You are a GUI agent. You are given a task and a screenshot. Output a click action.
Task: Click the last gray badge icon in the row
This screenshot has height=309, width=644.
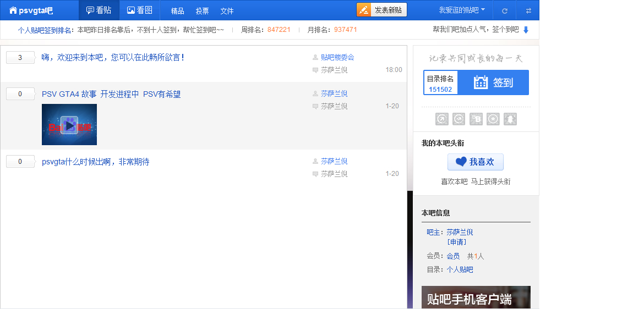(510, 119)
